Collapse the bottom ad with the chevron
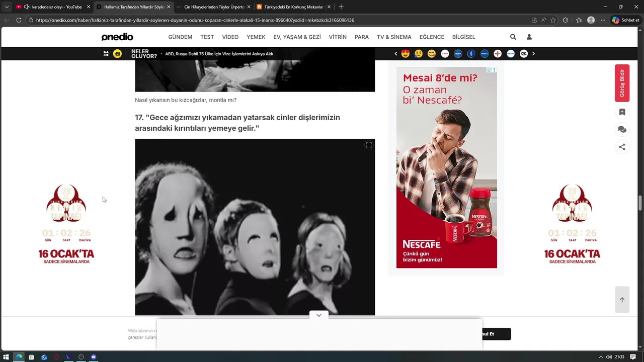Screen dimensions: 644x362 (x=319, y=315)
